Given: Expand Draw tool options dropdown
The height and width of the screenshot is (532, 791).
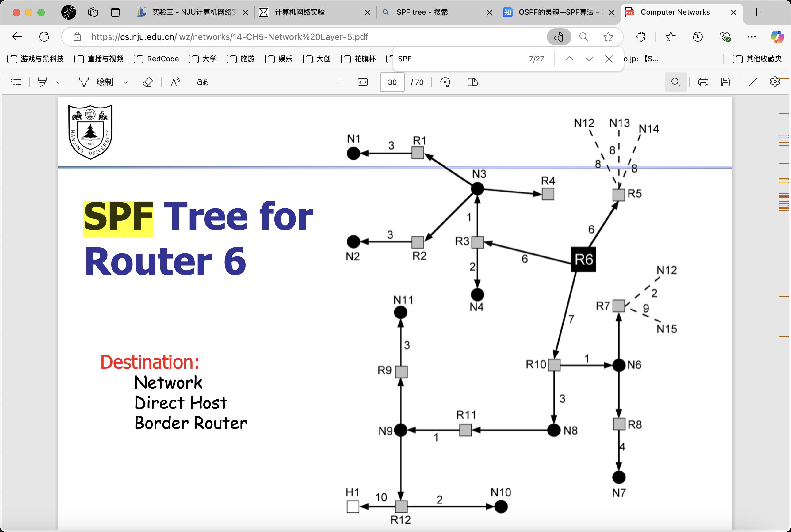Looking at the screenshot, I should [126, 82].
